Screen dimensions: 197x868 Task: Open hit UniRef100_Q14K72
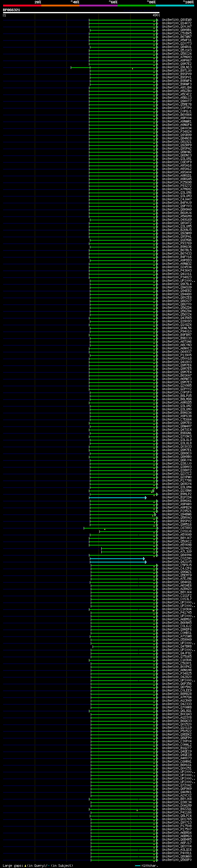tap(177, 23)
